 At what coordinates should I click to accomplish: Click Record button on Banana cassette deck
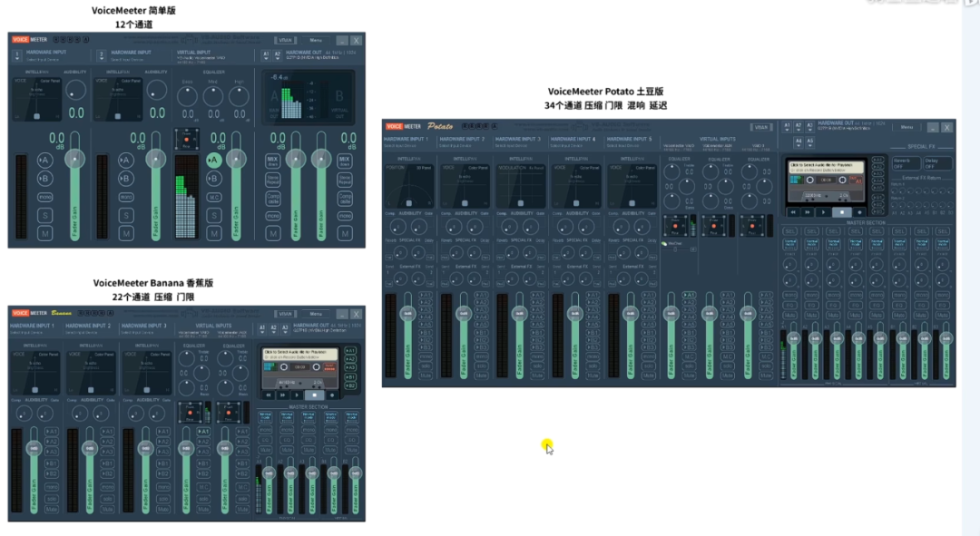[x=332, y=395]
